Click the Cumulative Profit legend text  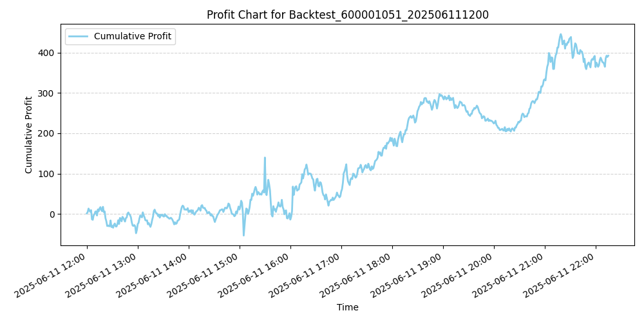132,37
